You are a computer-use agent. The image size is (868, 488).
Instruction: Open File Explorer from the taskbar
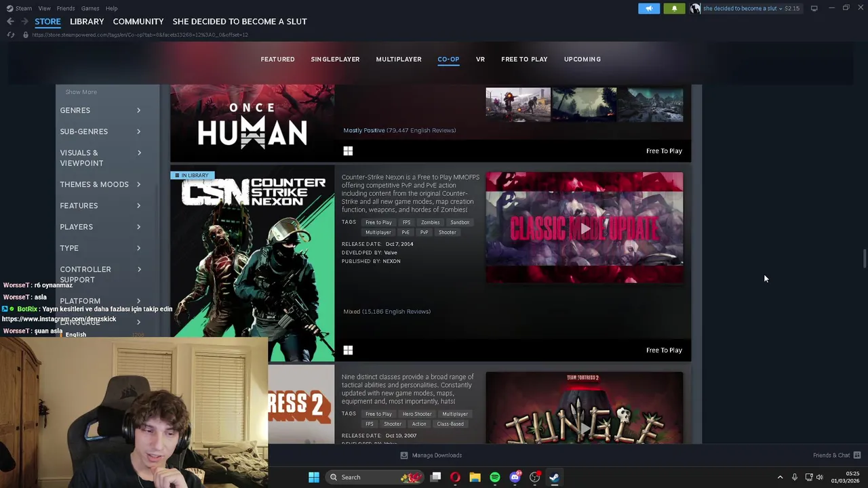475,477
